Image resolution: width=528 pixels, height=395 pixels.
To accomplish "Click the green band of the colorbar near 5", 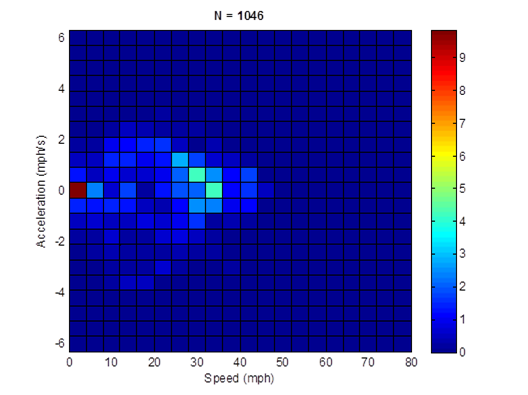I will [x=444, y=189].
